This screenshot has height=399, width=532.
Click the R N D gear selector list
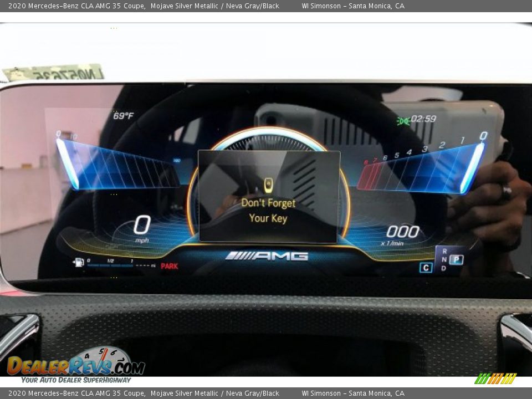pyautogui.click(x=443, y=260)
